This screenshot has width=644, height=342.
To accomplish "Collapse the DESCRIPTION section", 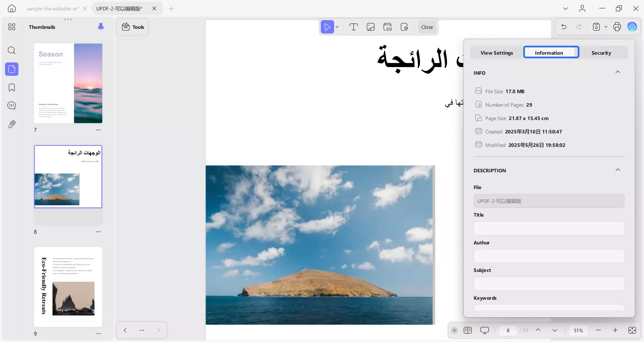I will click(618, 170).
